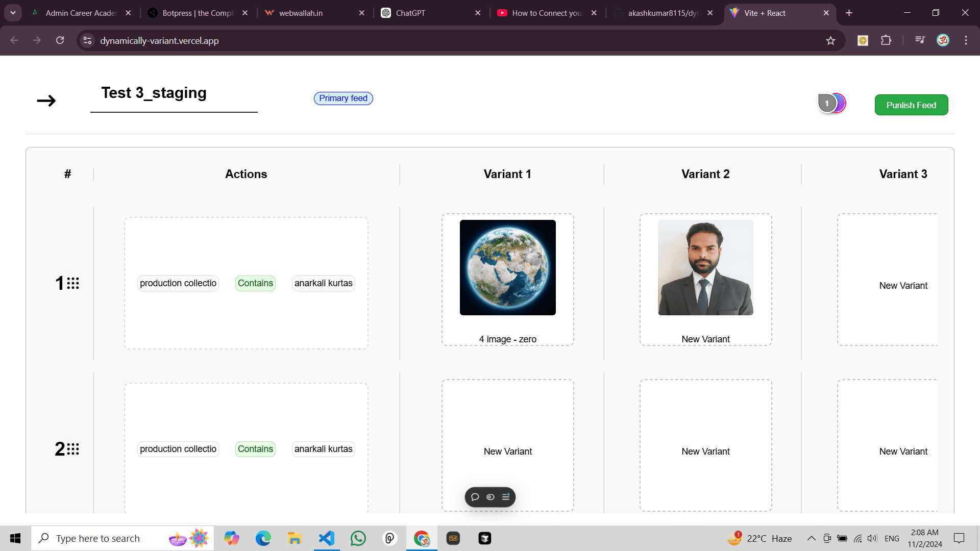The height and width of the screenshot is (551, 980).
Task: Switch to How to Connect YouTube tab
Action: pos(547,13)
